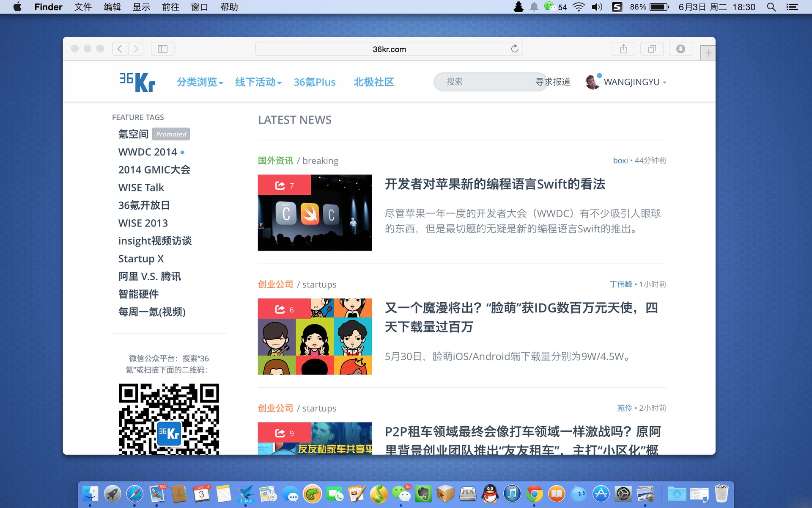Open the 显示 menu
This screenshot has width=812, height=508.
coord(141,7)
